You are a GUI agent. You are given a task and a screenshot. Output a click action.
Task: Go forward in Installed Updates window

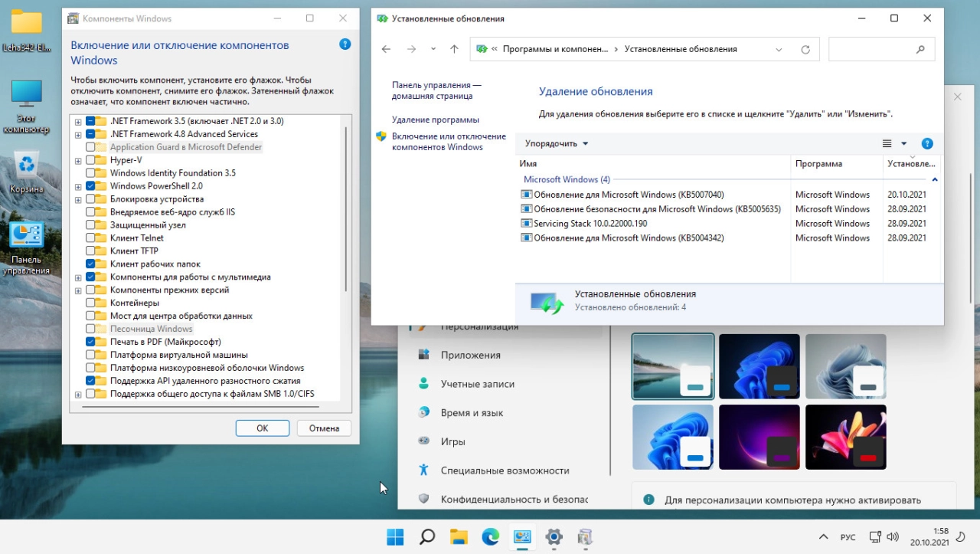tap(411, 49)
